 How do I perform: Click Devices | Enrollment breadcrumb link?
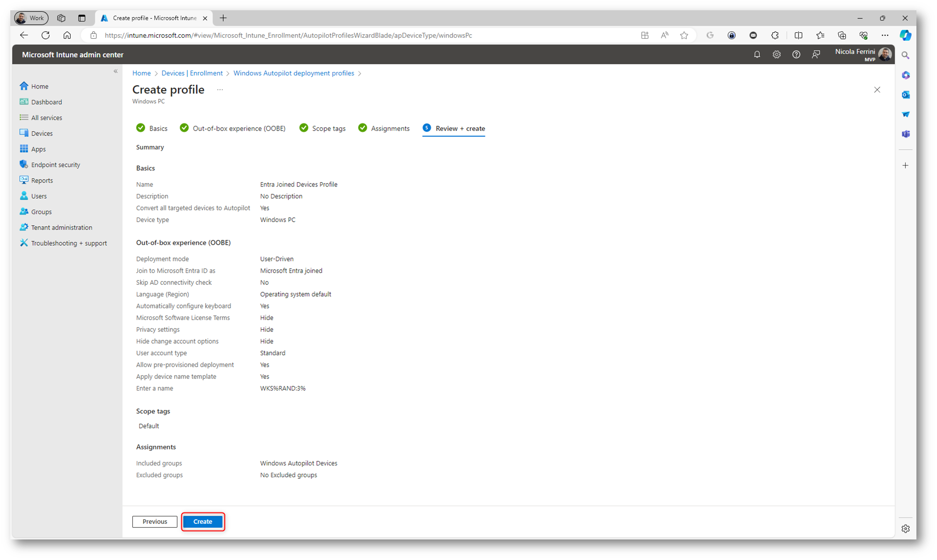pos(192,73)
